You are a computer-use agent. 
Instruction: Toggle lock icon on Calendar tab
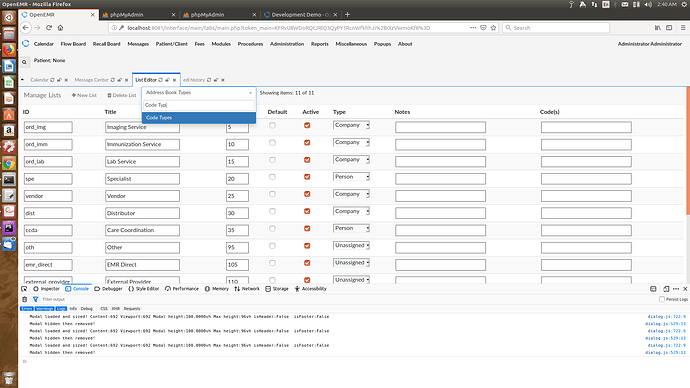click(x=59, y=80)
